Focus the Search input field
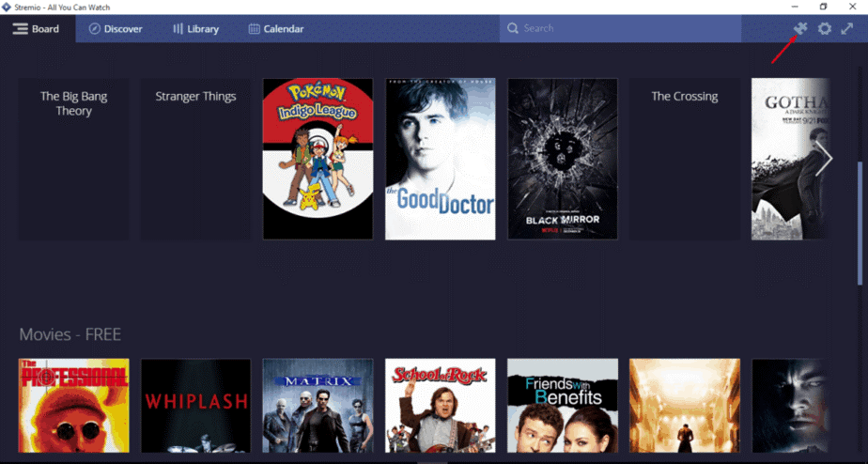The width and height of the screenshot is (868, 464). pyautogui.click(x=620, y=28)
